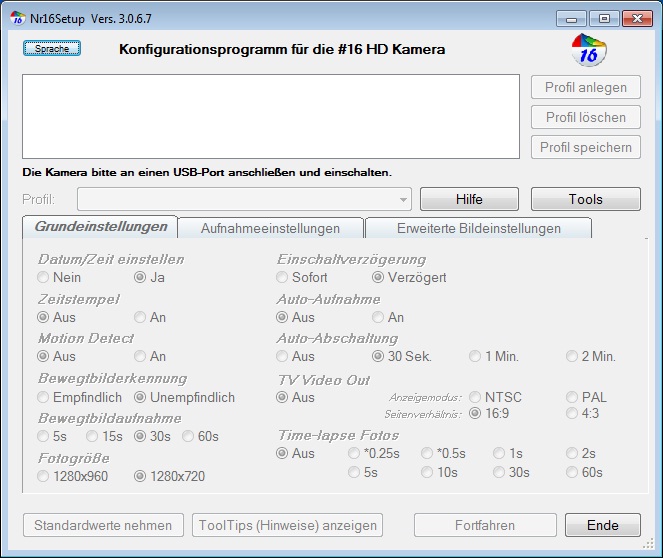Screen dimensions: 663x558
Task: Select 30s Bewegtbildaufnahme duration
Action: click(153, 436)
